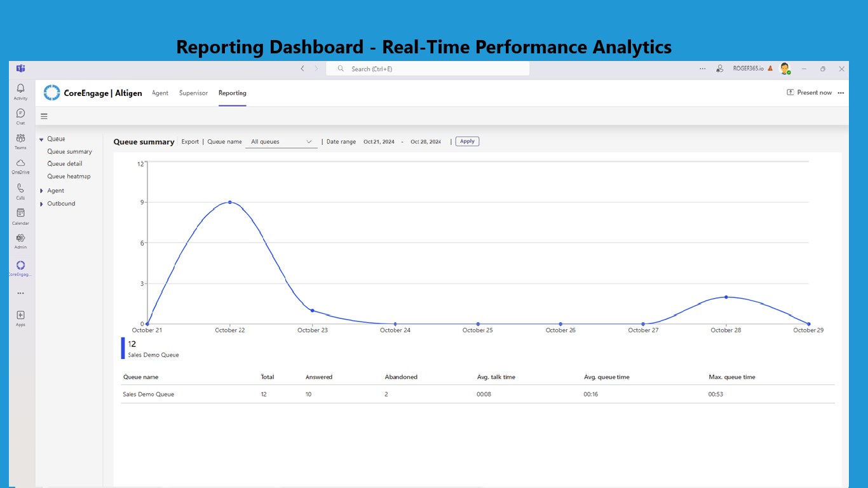The image size is (868, 488).
Task: Click the search magnifier icon
Action: point(341,69)
